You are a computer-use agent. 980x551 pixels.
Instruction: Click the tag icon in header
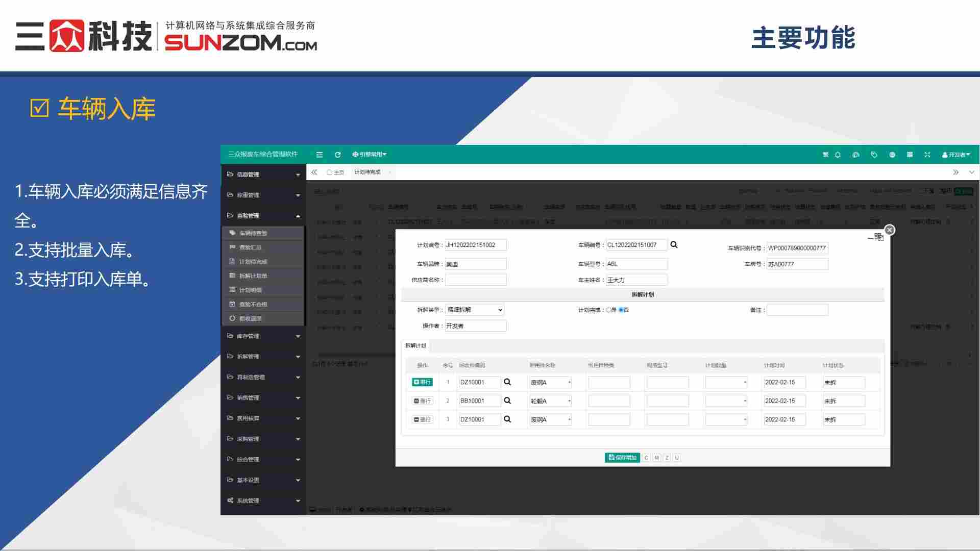874,155
